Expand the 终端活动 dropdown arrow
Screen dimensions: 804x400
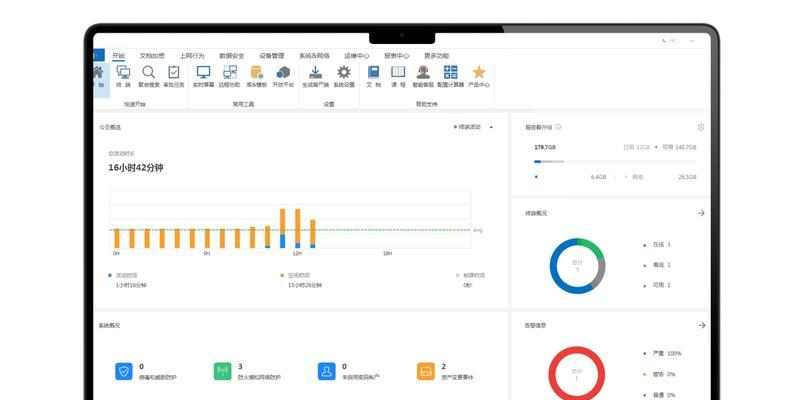click(x=491, y=127)
